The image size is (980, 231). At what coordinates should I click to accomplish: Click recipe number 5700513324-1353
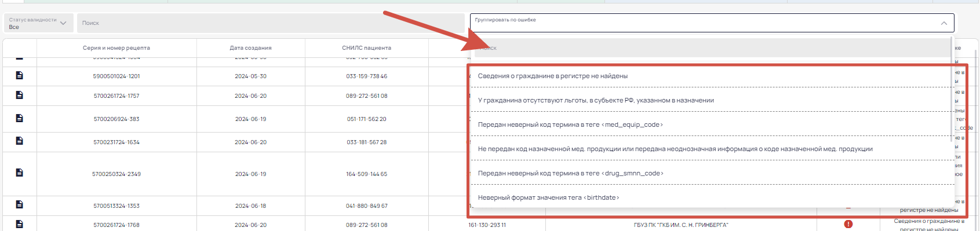[116, 206]
